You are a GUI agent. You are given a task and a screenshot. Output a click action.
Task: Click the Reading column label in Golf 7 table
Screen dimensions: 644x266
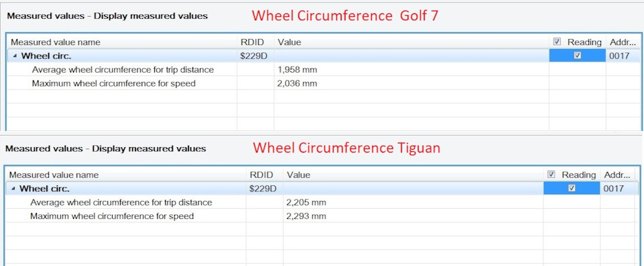584,42
